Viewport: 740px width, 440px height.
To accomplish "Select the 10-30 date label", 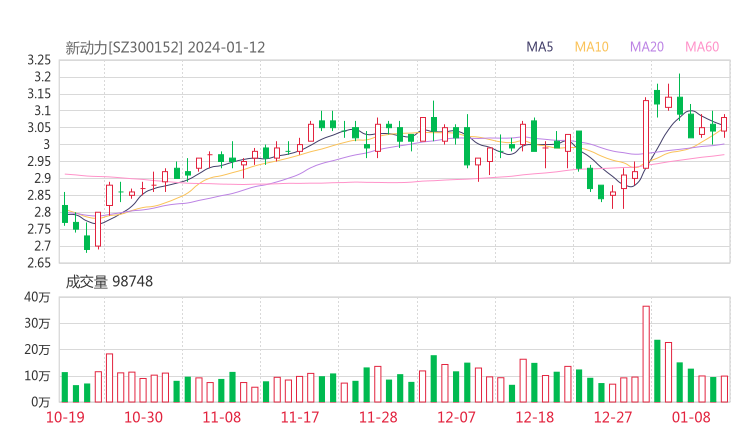I will click(143, 417).
